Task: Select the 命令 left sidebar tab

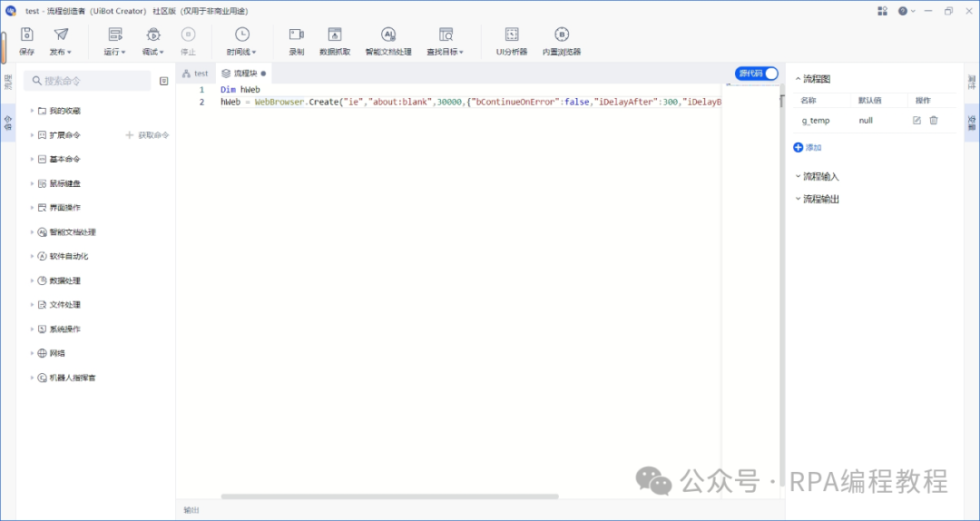Action: coord(7,122)
